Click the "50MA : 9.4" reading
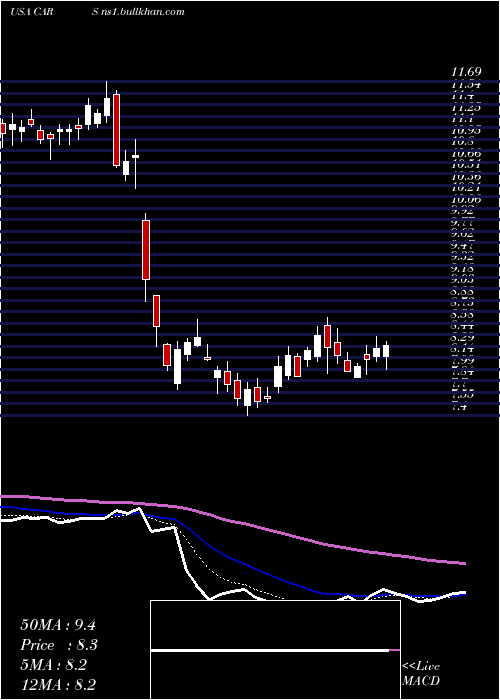This screenshot has height=700, width=500. point(58,625)
